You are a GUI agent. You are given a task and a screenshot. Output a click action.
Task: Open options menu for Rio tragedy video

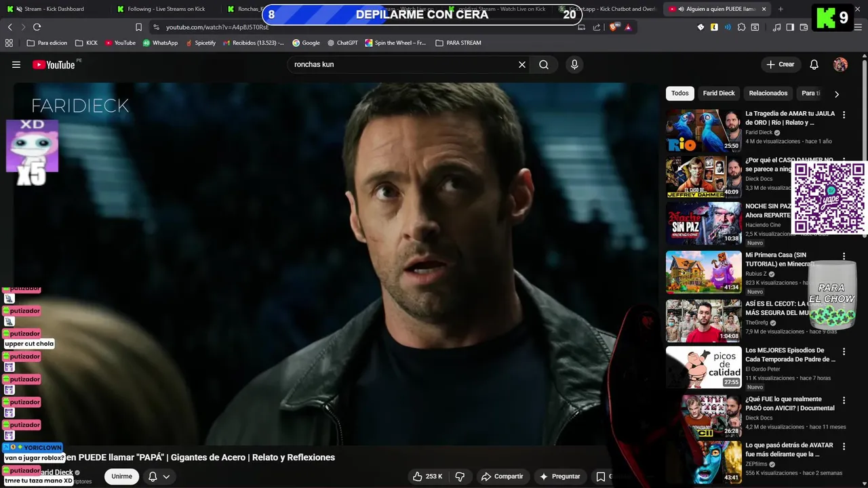pyautogui.click(x=844, y=115)
